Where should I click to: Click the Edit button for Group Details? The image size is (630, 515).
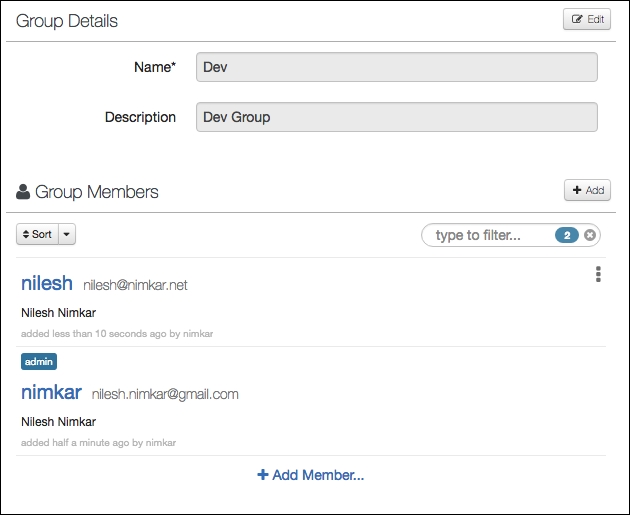coord(587,19)
